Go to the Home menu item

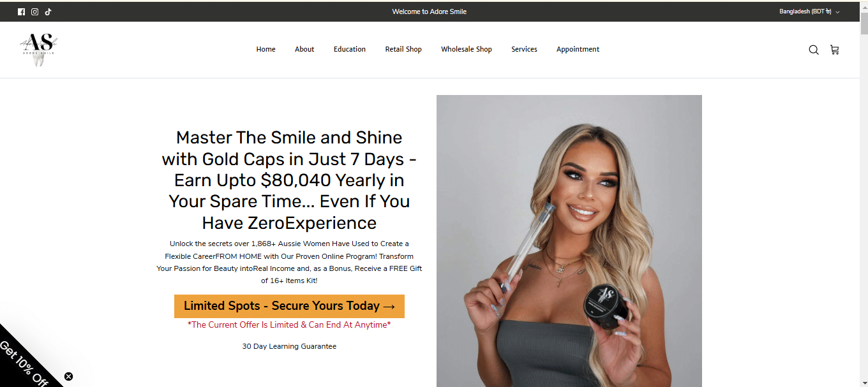[x=266, y=49]
